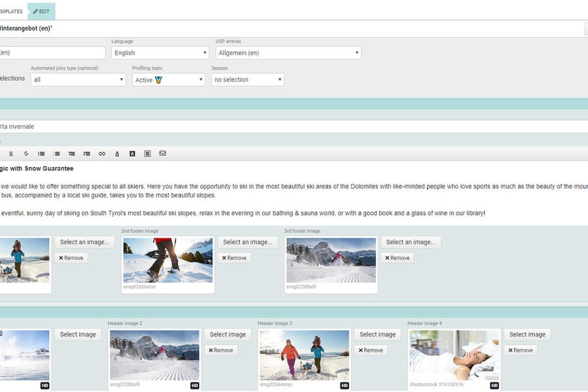Expand the USP entries dropdown
588x392 pixels.
(x=288, y=53)
